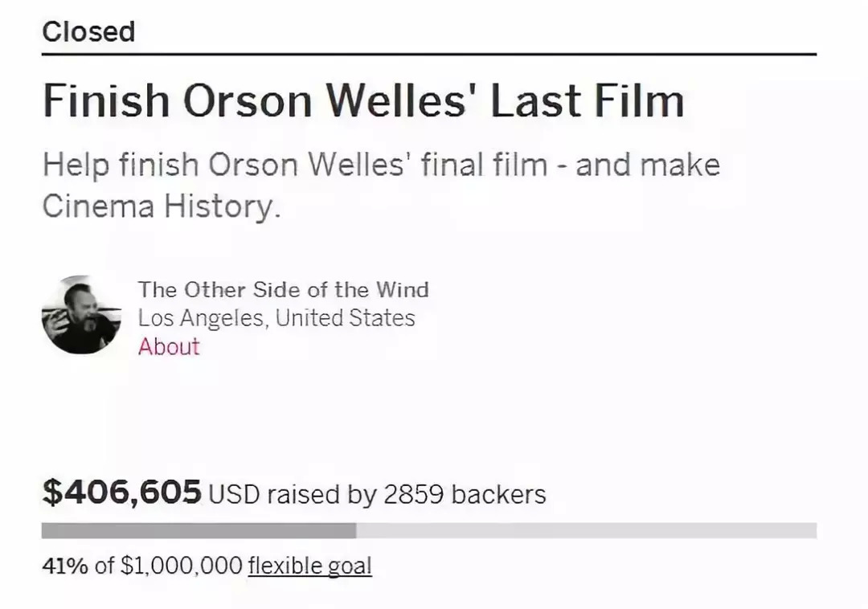The height and width of the screenshot is (609, 868).
Task: Click the campaign owner's avatar picture
Action: tap(81, 315)
